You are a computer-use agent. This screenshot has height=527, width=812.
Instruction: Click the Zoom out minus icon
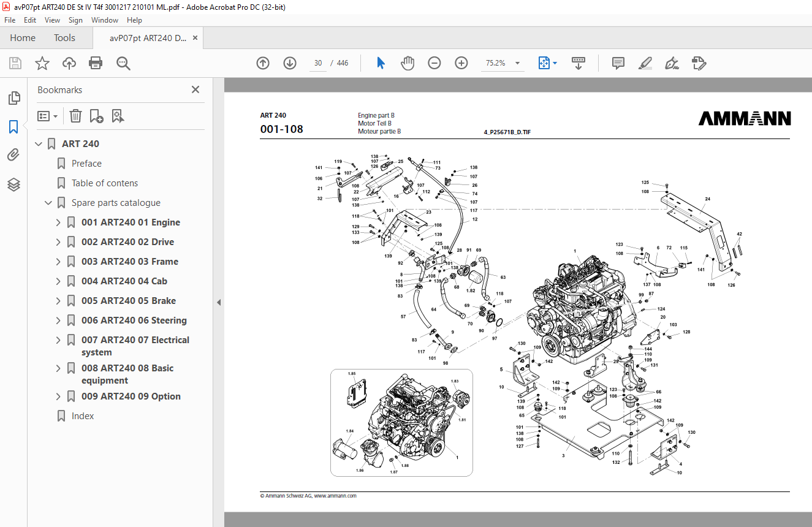tap(434, 63)
